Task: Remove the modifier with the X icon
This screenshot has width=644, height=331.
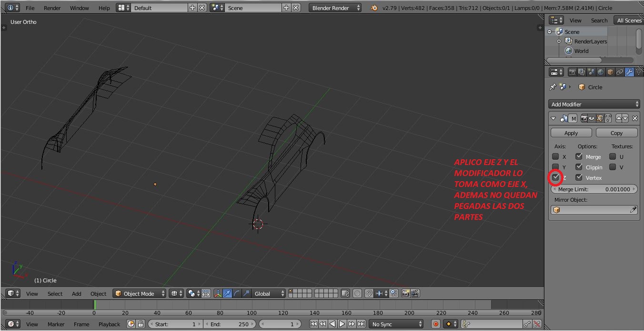Action: 634,118
